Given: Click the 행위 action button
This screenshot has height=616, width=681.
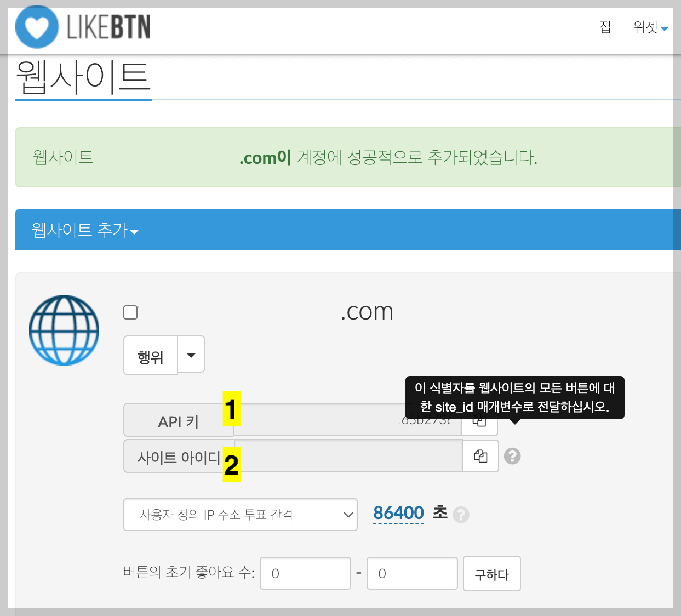Looking at the screenshot, I should pyautogui.click(x=150, y=355).
